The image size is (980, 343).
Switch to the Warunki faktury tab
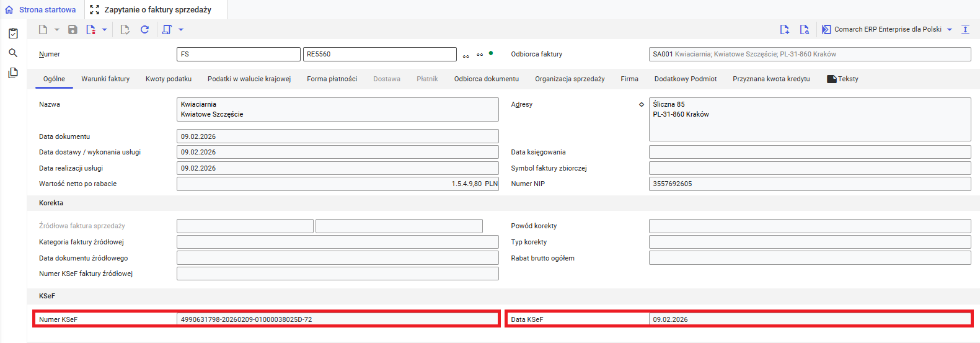pyautogui.click(x=105, y=79)
